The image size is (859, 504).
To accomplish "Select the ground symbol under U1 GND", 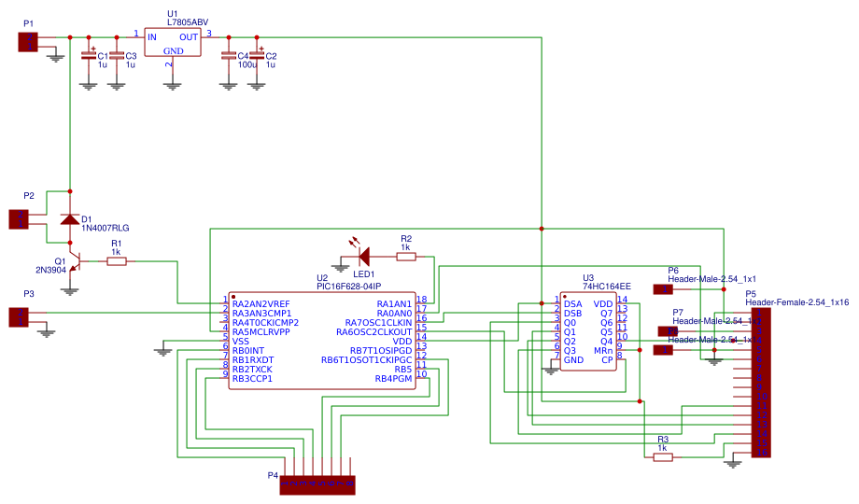I will pyautogui.click(x=173, y=86).
